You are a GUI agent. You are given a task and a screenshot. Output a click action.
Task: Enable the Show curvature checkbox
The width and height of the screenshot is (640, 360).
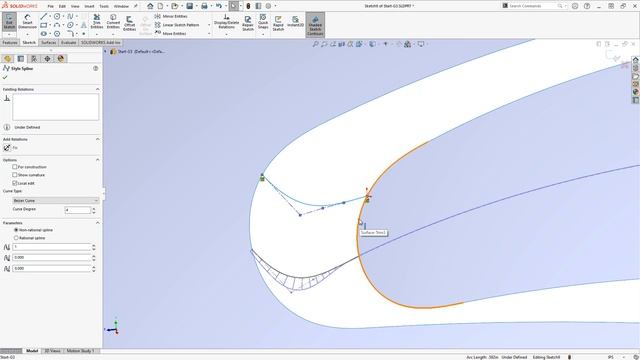point(15,175)
